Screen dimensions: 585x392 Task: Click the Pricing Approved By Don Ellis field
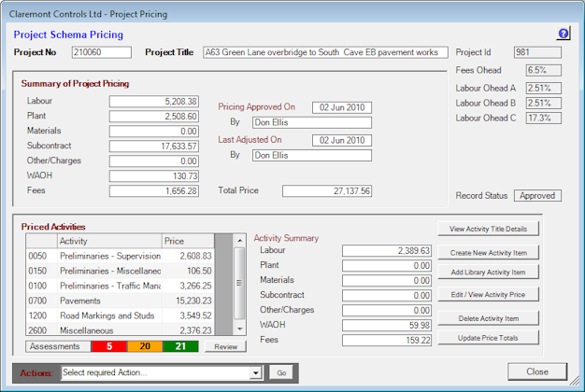pyautogui.click(x=312, y=122)
